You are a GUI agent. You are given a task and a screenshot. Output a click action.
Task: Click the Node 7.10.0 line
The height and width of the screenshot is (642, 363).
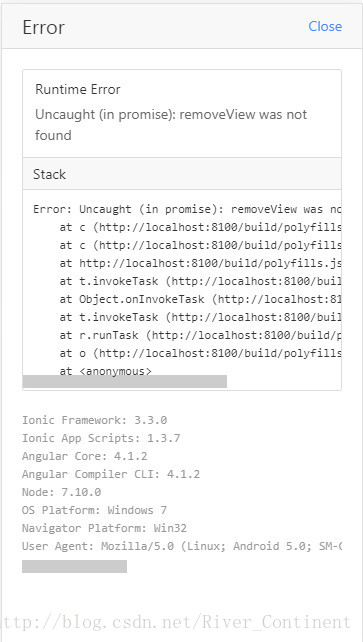click(61, 492)
